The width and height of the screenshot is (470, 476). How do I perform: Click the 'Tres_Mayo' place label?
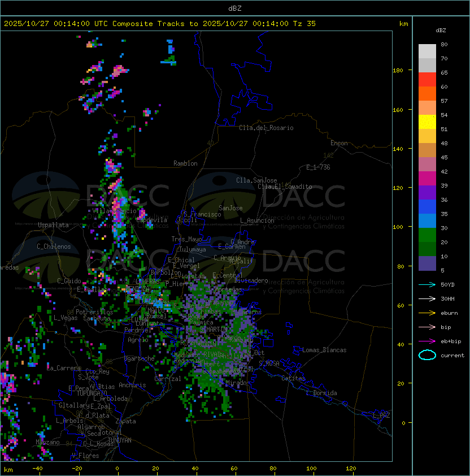tap(186, 239)
